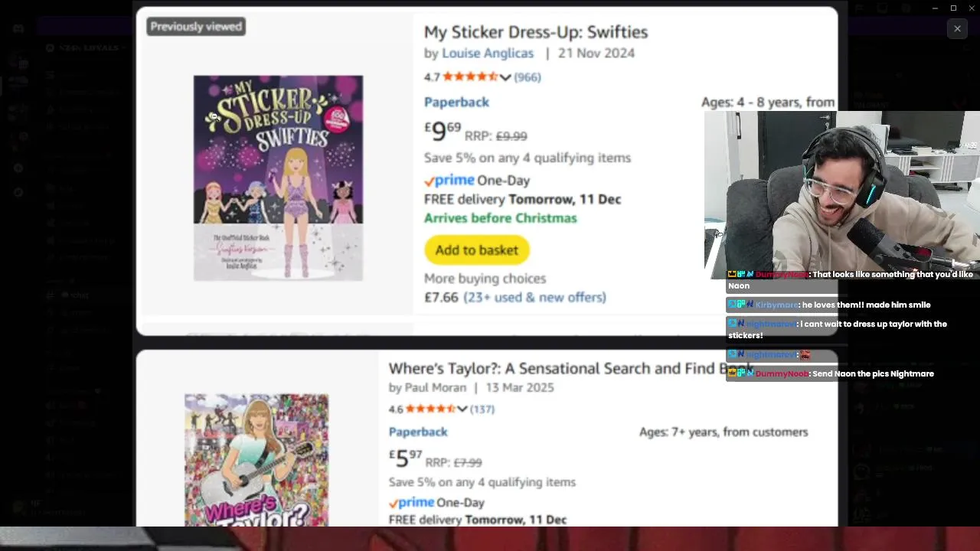Click the star rating for Where's Taylor
Viewport: 980px width, 551px height.
[x=430, y=409]
